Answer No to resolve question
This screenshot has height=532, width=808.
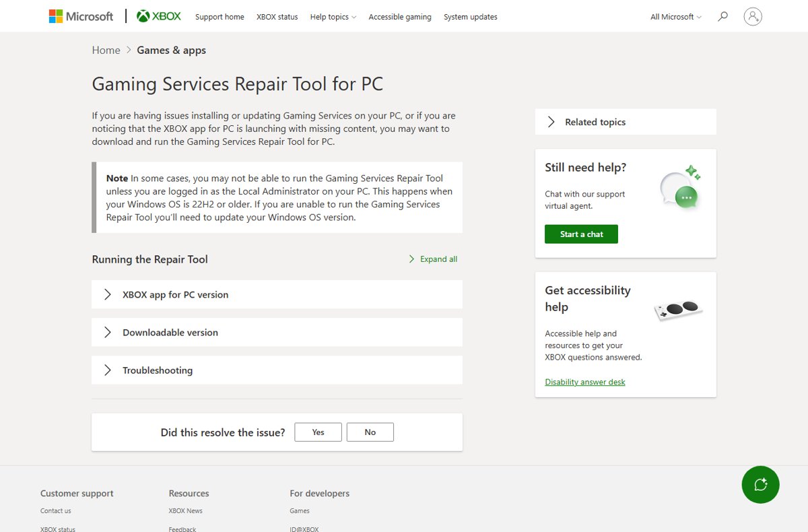370,432
